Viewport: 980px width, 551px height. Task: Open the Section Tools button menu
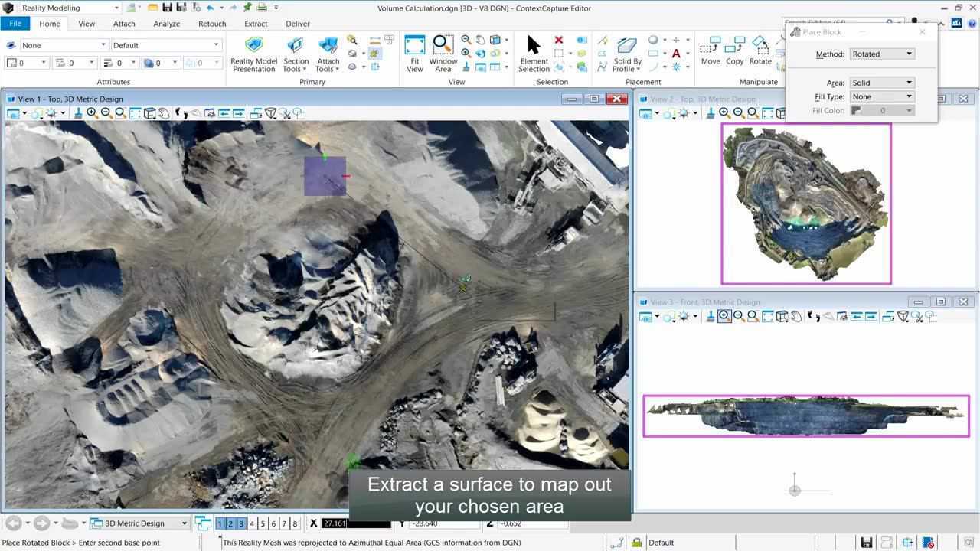click(296, 54)
